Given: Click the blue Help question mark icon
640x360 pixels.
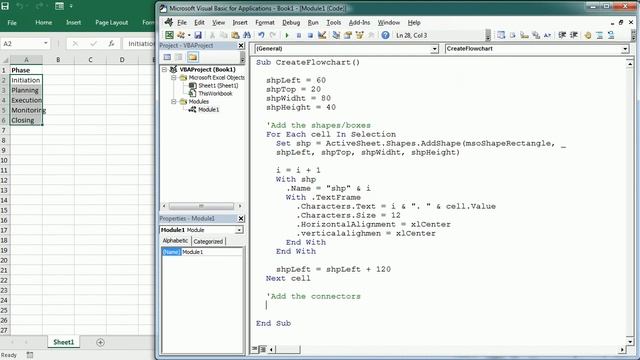Looking at the screenshot, I should pos(385,36).
